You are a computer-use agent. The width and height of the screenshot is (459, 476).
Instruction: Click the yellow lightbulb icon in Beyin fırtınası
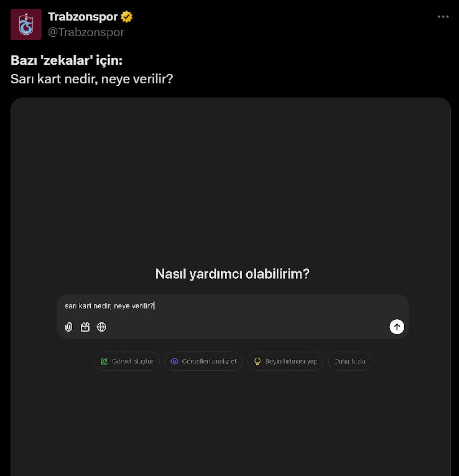click(x=257, y=361)
